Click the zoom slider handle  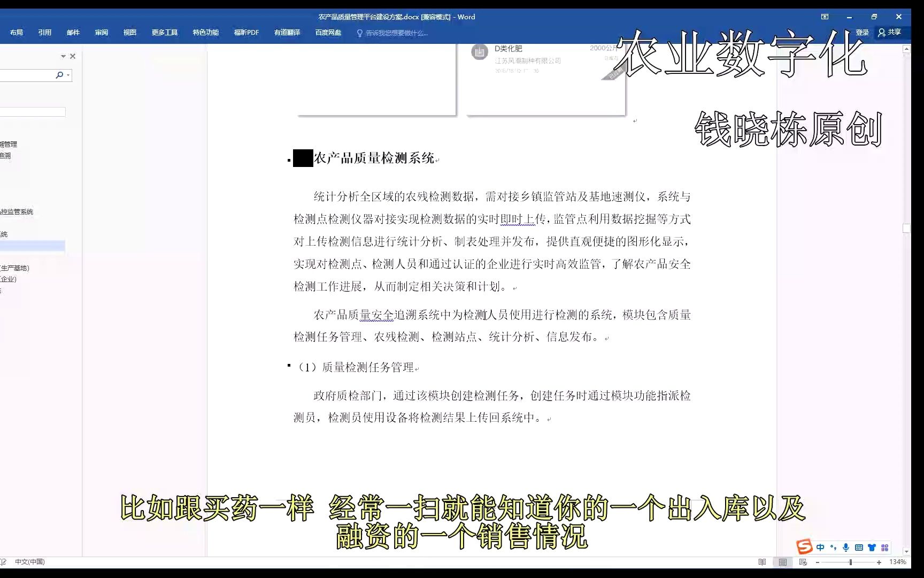tap(850, 562)
